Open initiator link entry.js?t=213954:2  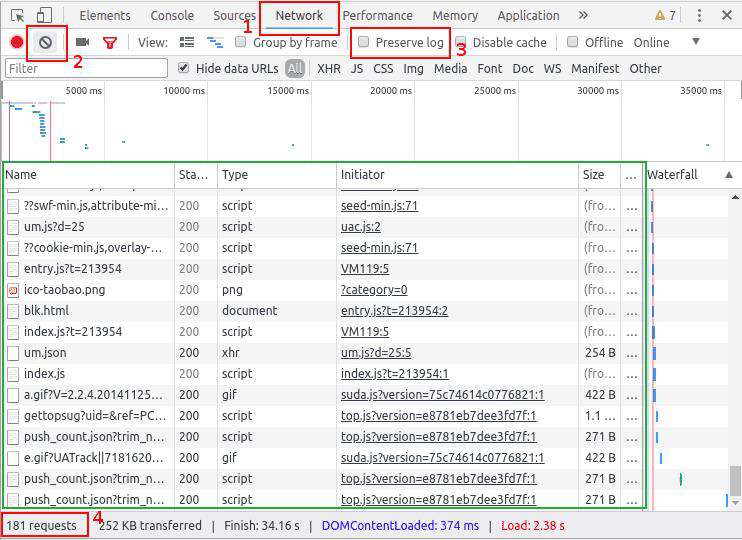point(394,310)
